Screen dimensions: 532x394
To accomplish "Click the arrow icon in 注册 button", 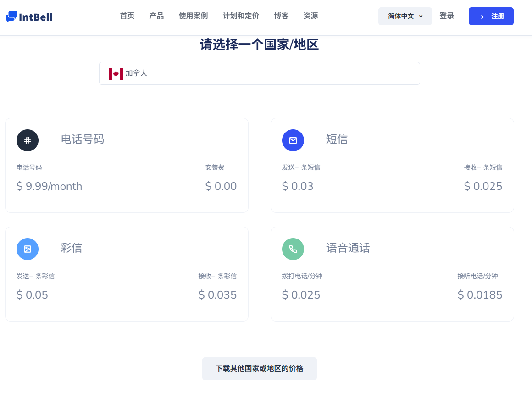I will point(482,17).
